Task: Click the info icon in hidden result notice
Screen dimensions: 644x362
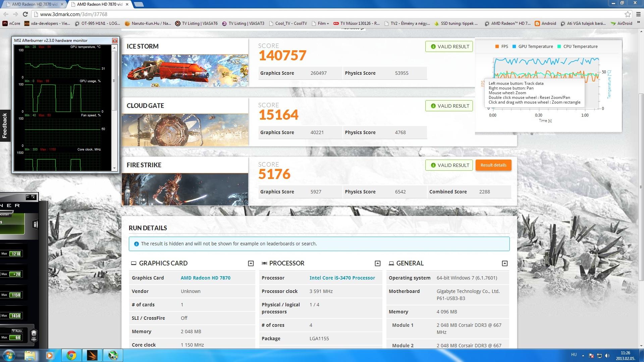Action: point(136,244)
